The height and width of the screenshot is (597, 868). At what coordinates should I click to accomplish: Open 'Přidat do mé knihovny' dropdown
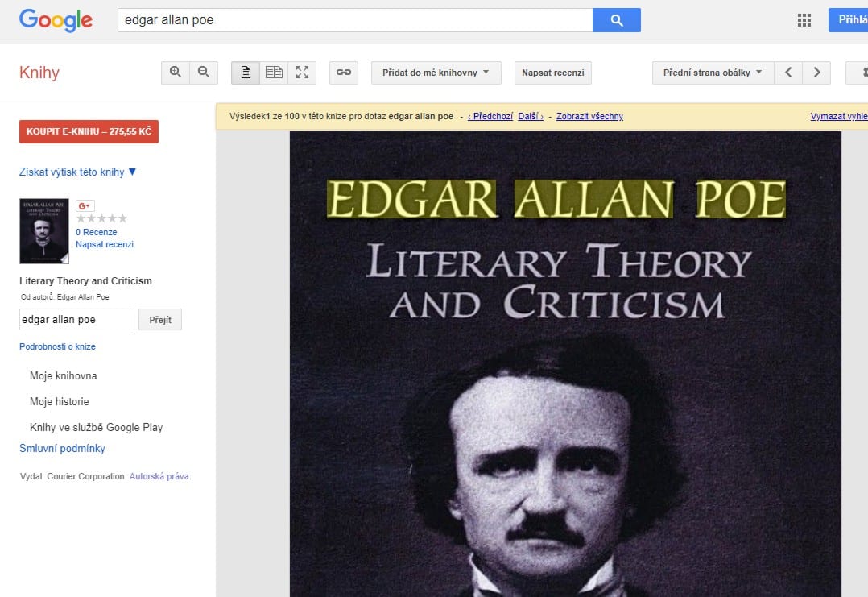[x=436, y=73]
